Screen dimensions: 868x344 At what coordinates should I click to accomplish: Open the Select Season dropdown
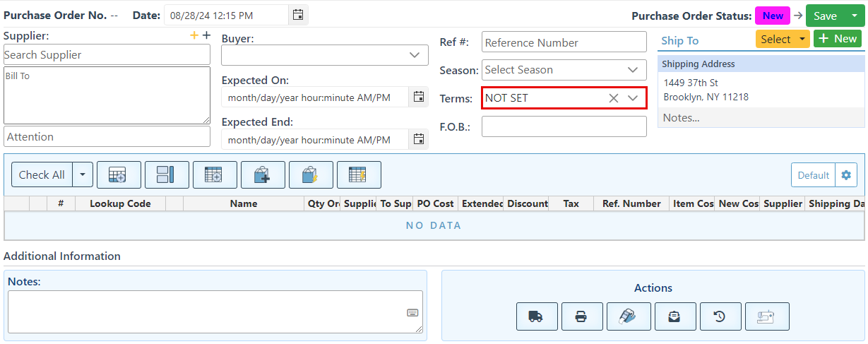[x=633, y=70]
